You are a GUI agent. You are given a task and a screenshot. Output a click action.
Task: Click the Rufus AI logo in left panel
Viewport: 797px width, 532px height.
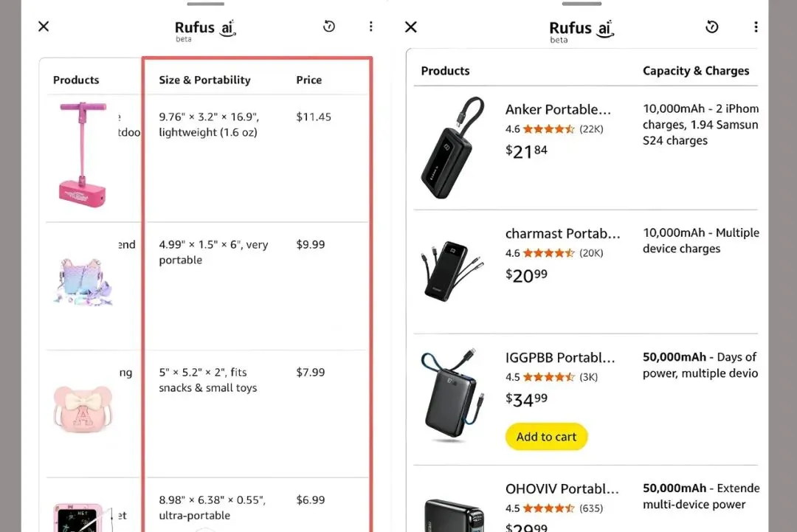point(205,30)
